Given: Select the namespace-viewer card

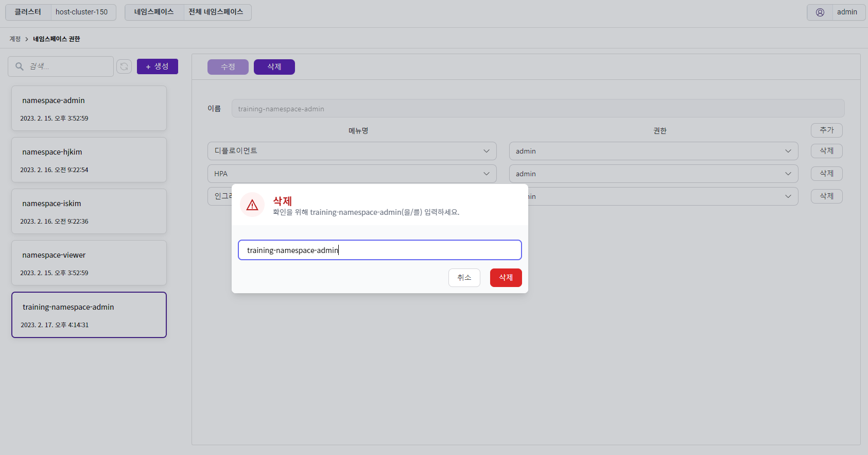Looking at the screenshot, I should click(89, 263).
